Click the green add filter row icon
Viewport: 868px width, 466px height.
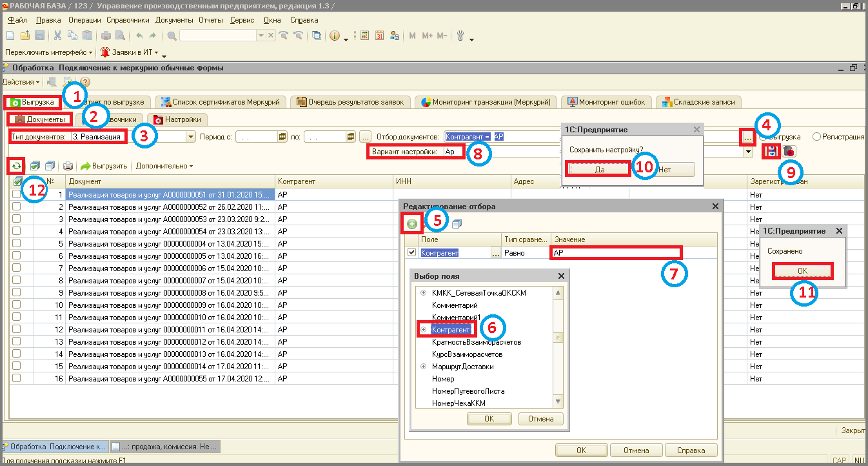[x=412, y=224]
